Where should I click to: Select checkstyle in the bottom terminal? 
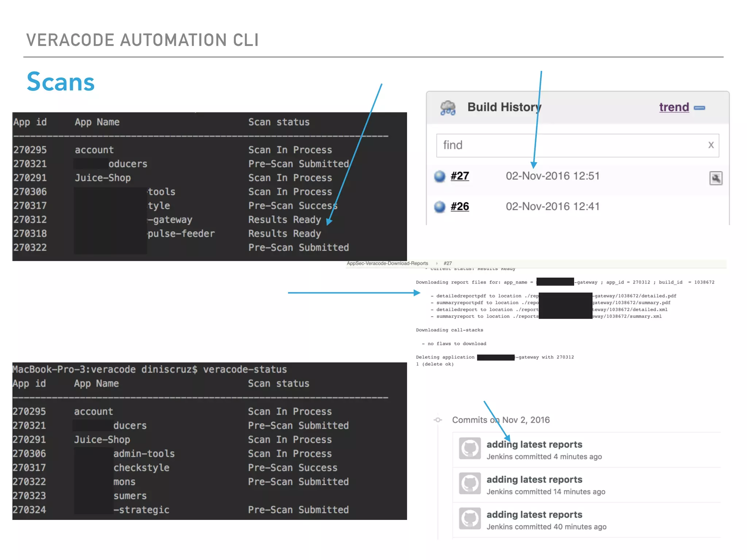[142, 468]
